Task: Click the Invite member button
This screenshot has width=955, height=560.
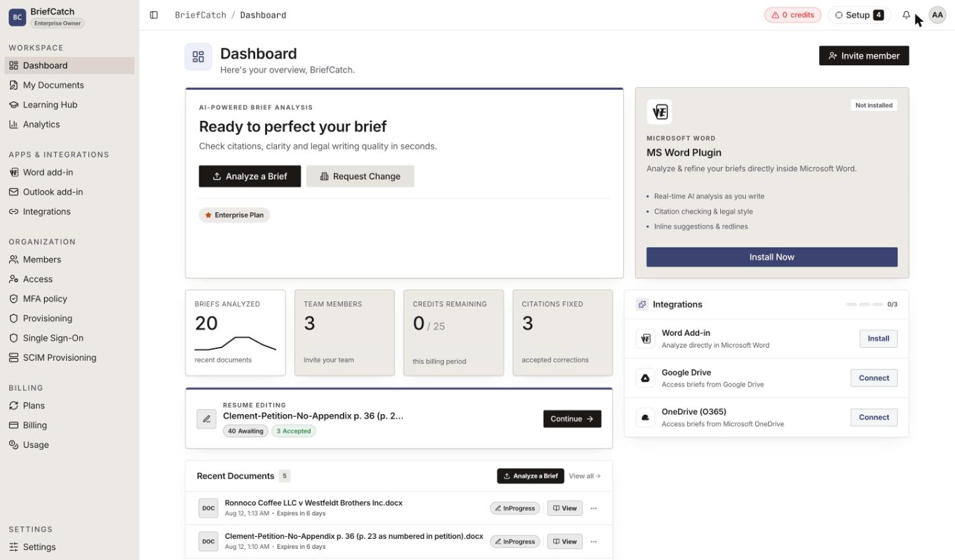Action: [x=864, y=56]
